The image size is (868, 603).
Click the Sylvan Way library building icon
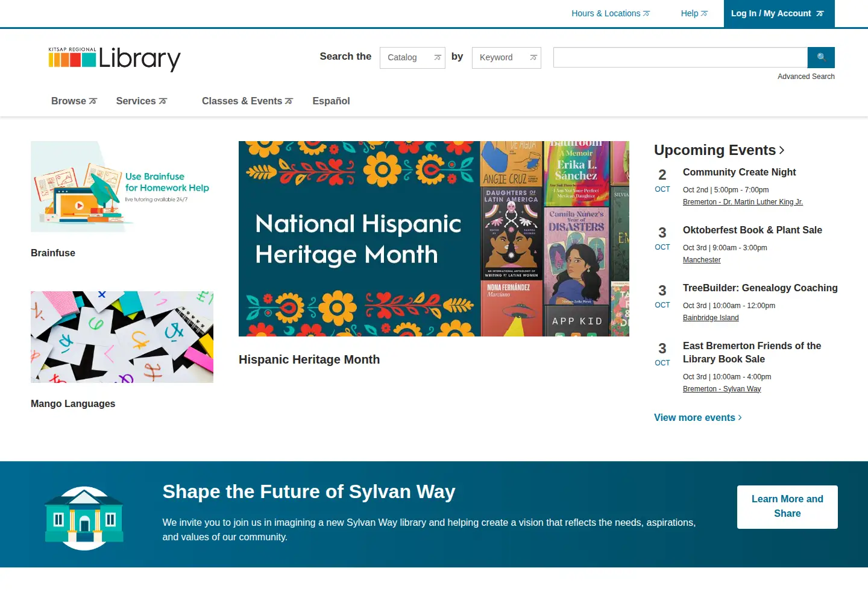84,518
